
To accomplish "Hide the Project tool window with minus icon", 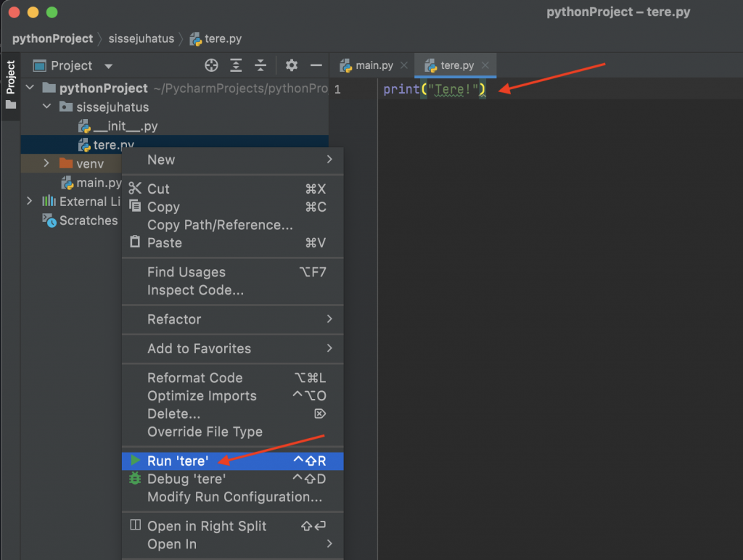I will [x=316, y=65].
